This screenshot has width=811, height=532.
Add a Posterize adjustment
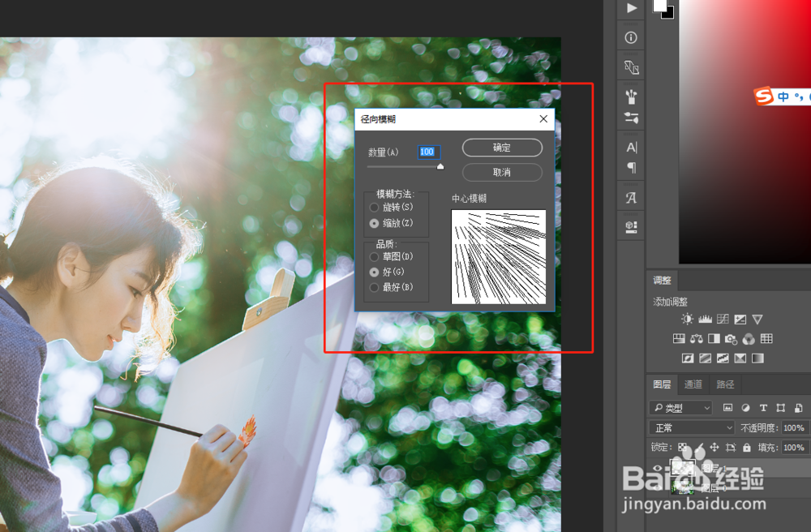tap(705, 358)
